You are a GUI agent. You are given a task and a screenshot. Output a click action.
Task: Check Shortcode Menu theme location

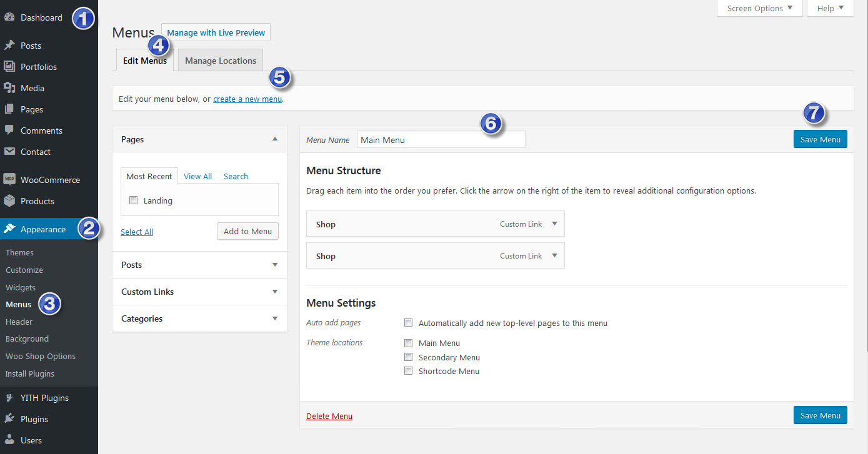(x=409, y=371)
